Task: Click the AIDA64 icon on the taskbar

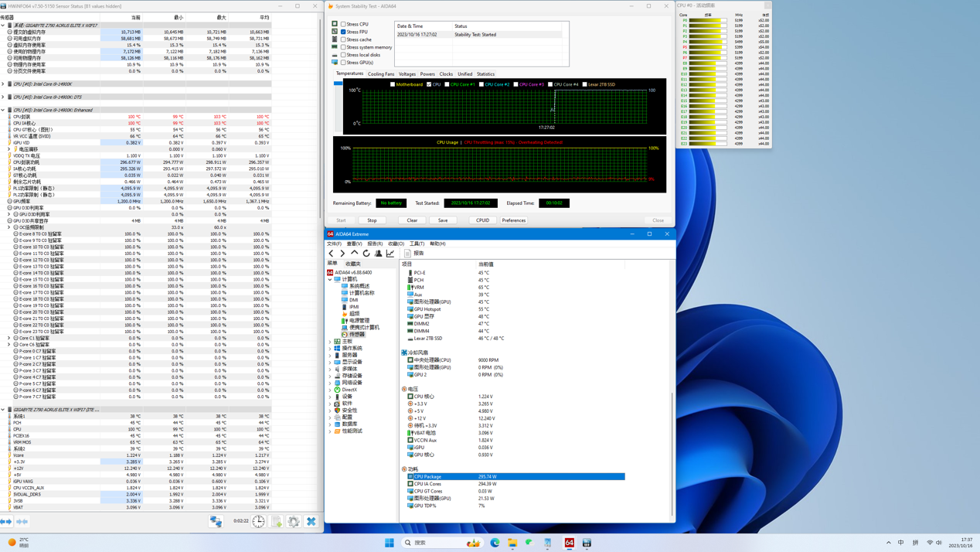Action: (x=570, y=543)
